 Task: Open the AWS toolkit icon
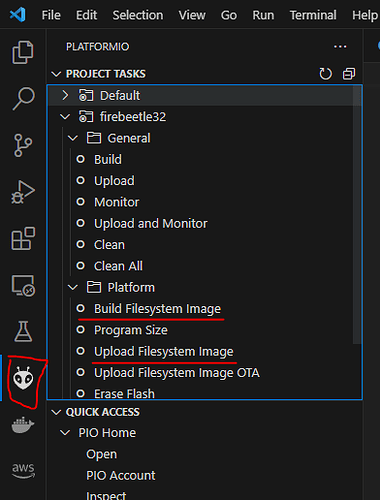click(23, 471)
